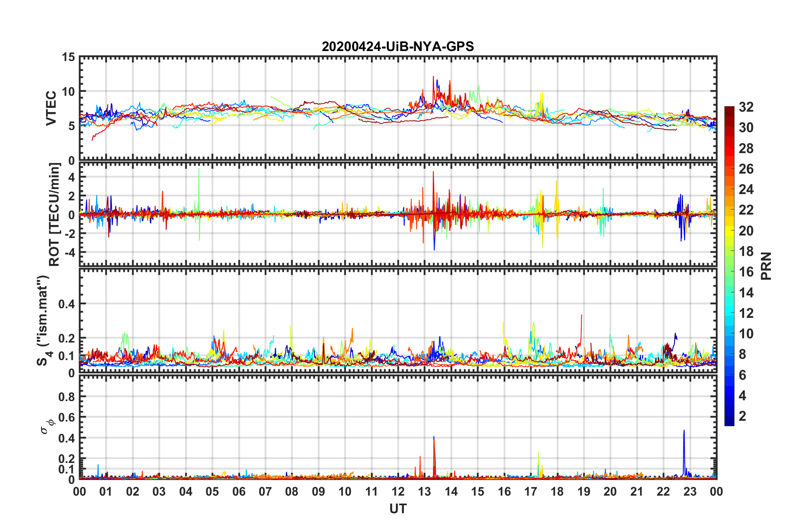Viewport: 796px width, 532px height.
Task: Select S4 axis tick value 0.2
Action: [67, 338]
